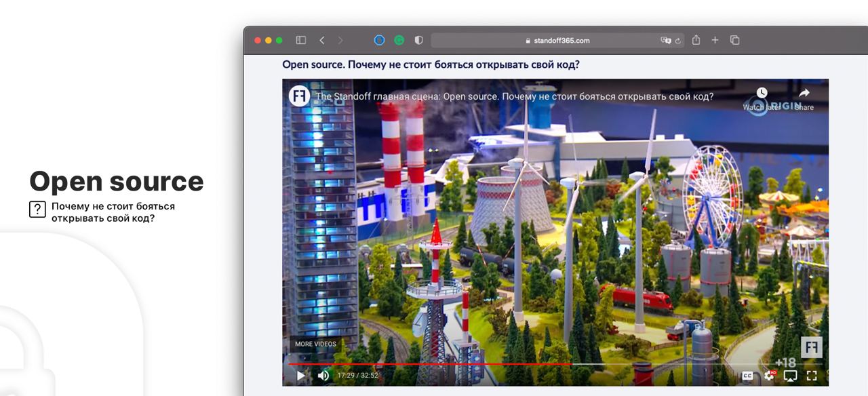Show the tab overview
The height and width of the screenshot is (396, 868).
[734, 41]
